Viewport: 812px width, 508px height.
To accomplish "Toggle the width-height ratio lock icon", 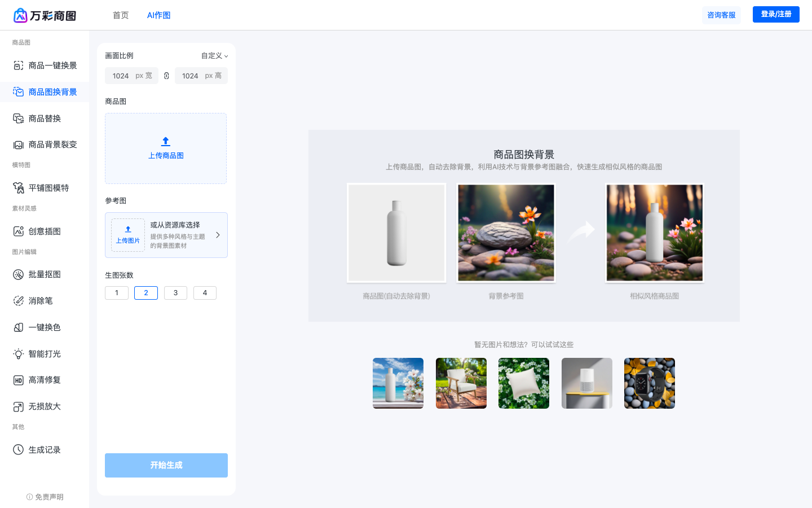I will point(166,75).
